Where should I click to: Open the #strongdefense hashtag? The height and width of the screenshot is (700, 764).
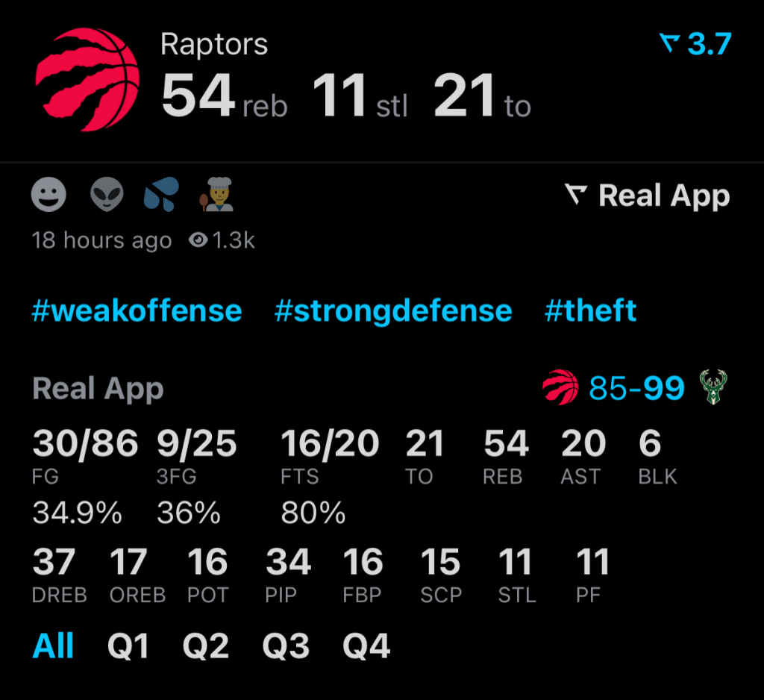coord(393,310)
